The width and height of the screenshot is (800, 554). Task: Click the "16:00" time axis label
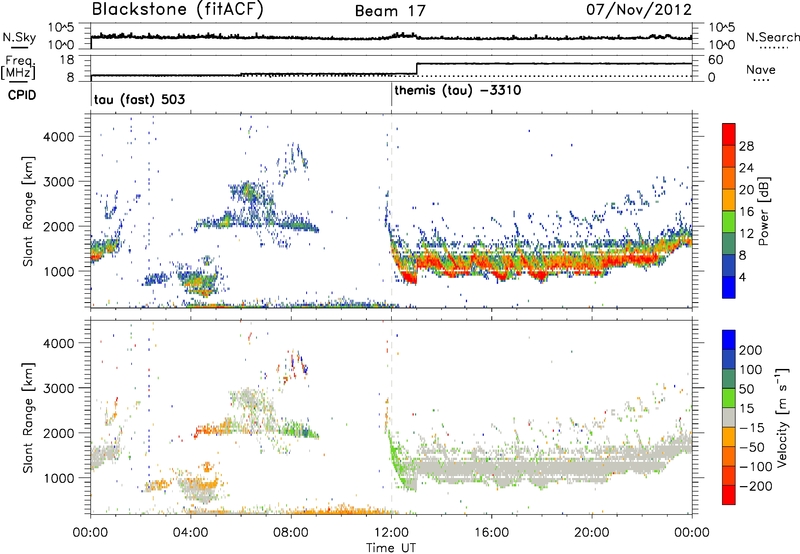coord(491,533)
